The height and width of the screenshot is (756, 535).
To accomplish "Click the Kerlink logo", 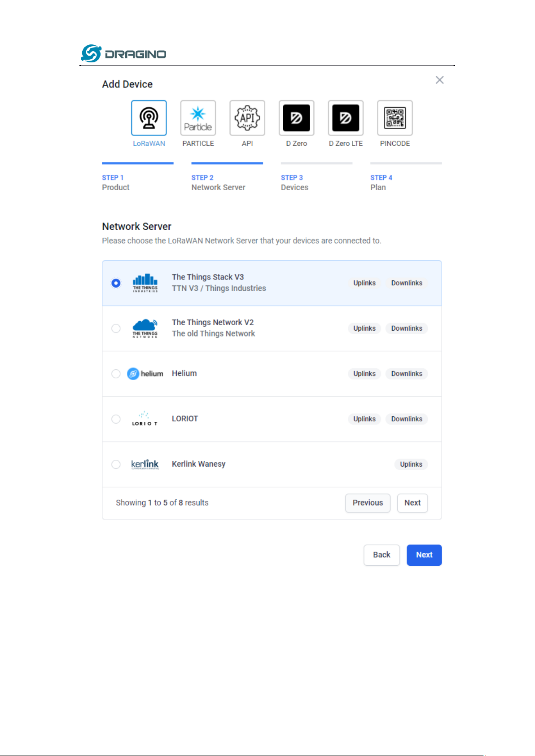I will coord(145,464).
